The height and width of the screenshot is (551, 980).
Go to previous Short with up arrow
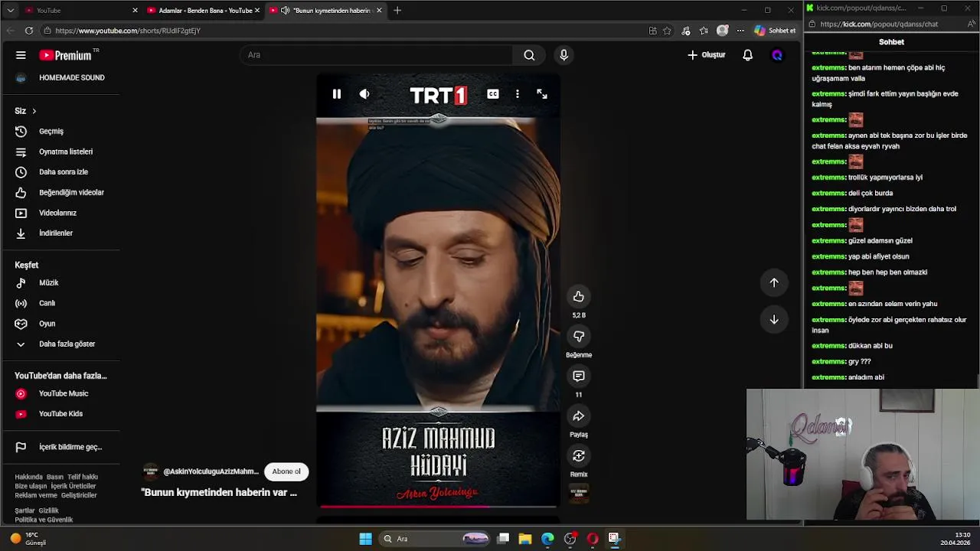(x=774, y=283)
